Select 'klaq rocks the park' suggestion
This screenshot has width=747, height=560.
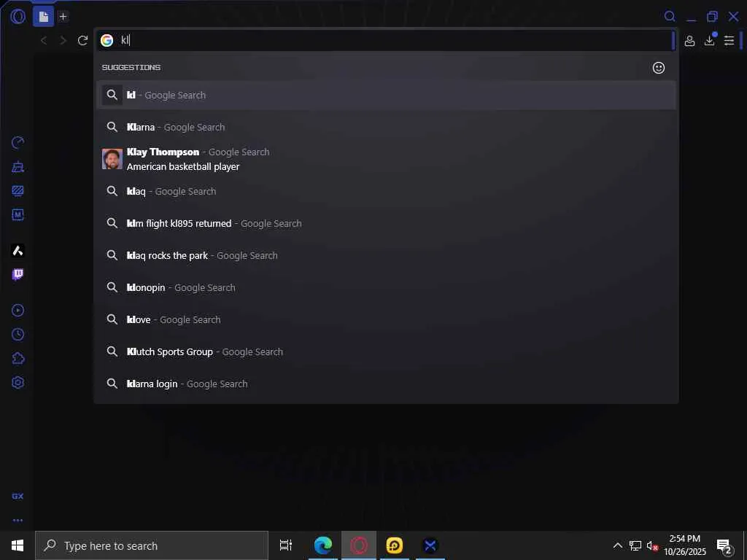386,256
